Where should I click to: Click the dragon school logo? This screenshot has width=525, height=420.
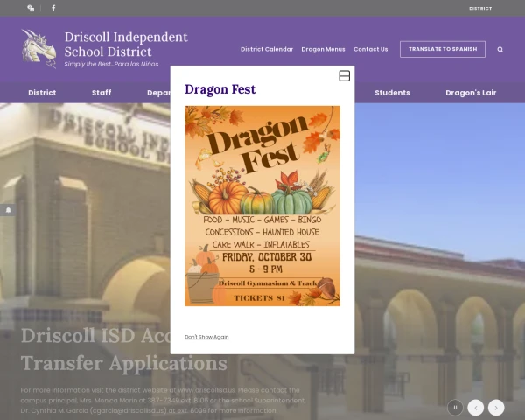click(x=38, y=49)
